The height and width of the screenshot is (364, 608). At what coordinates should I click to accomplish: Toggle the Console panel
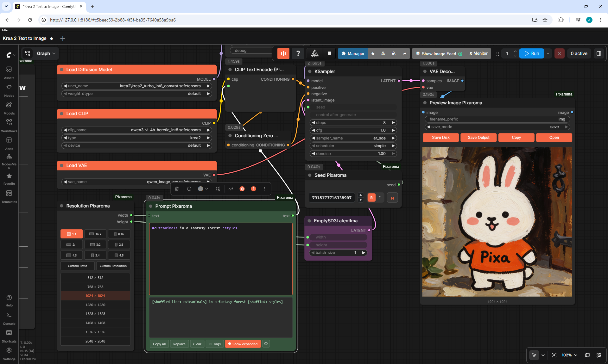(x=9, y=318)
